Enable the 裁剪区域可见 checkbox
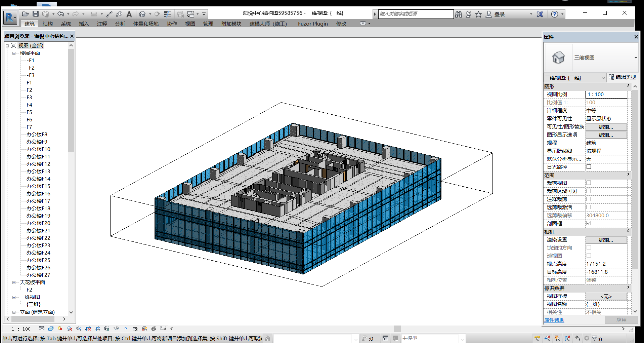 589,191
